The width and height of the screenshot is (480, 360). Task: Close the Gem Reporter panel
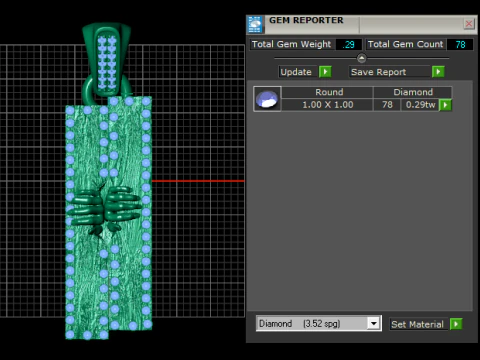coord(469,24)
